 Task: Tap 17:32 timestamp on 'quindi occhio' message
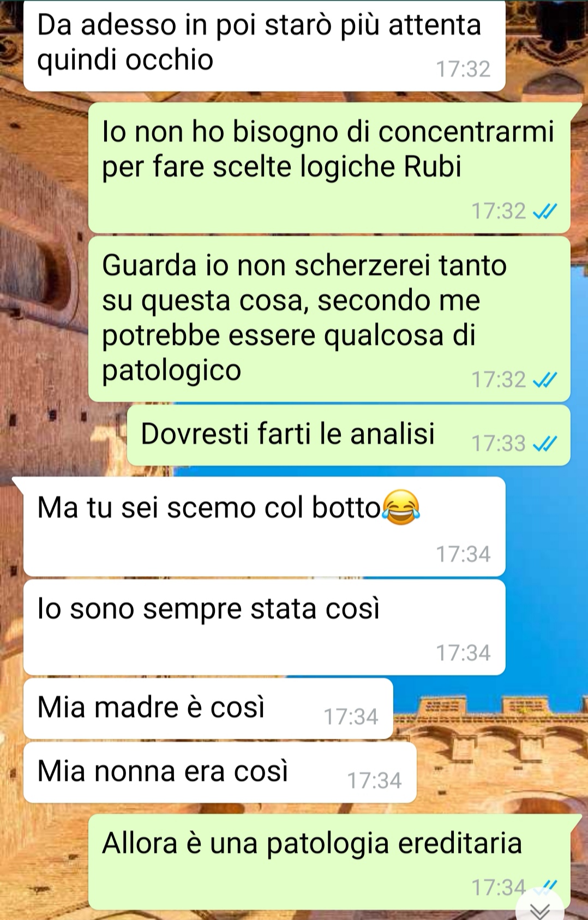[x=463, y=69]
